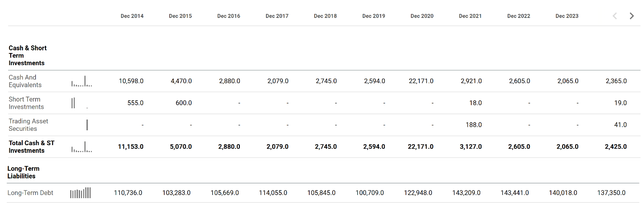
Task: Select the Short Term Investments row label
Action: [x=26, y=103]
